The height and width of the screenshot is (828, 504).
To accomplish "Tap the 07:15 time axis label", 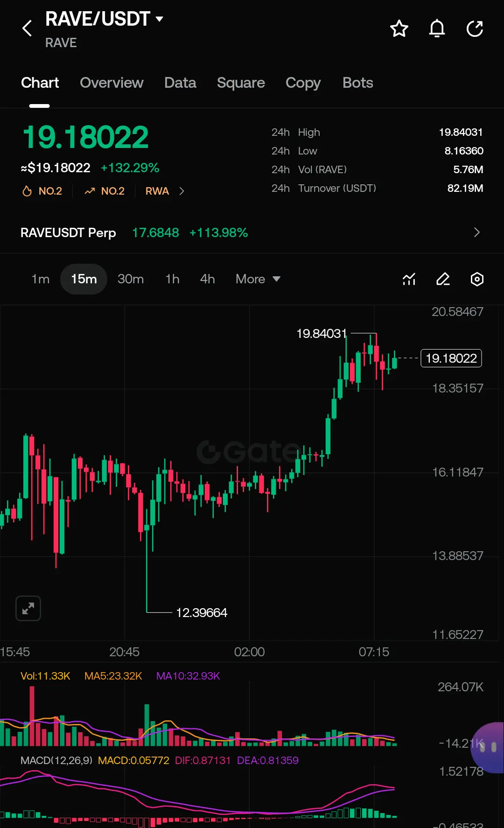I will [374, 652].
